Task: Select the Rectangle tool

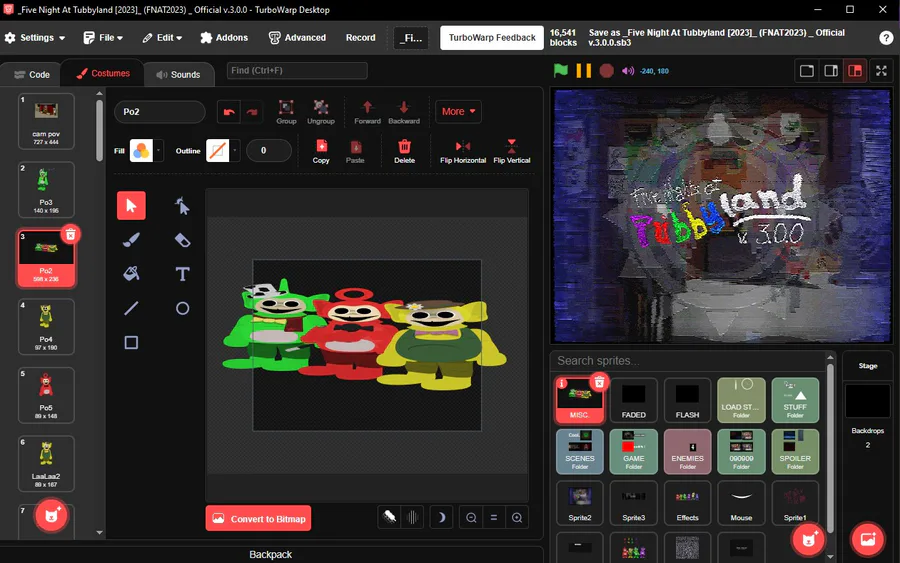Action: (x=131, y=343)
